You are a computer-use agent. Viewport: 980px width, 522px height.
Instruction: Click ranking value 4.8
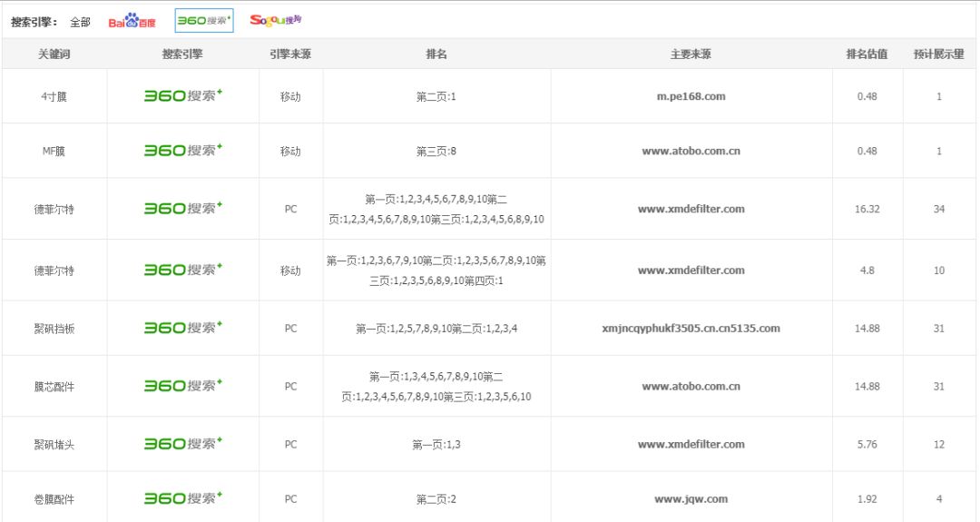[x=867, y=270]
